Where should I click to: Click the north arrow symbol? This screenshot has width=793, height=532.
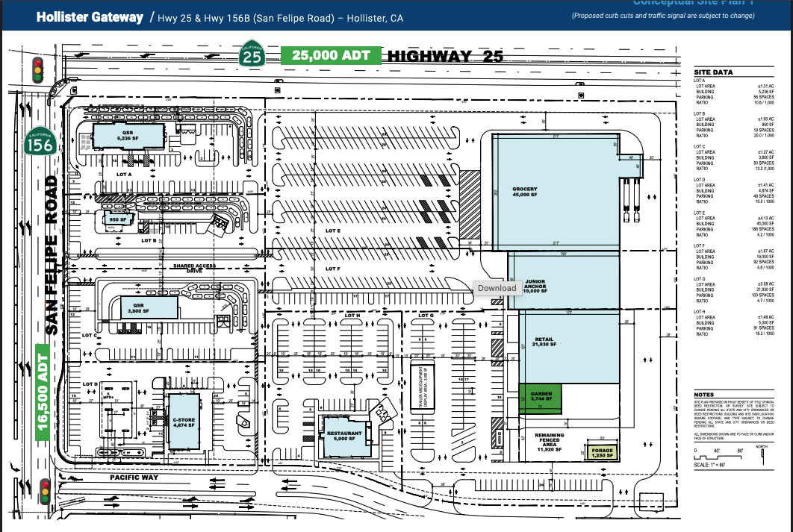point(762,455)
